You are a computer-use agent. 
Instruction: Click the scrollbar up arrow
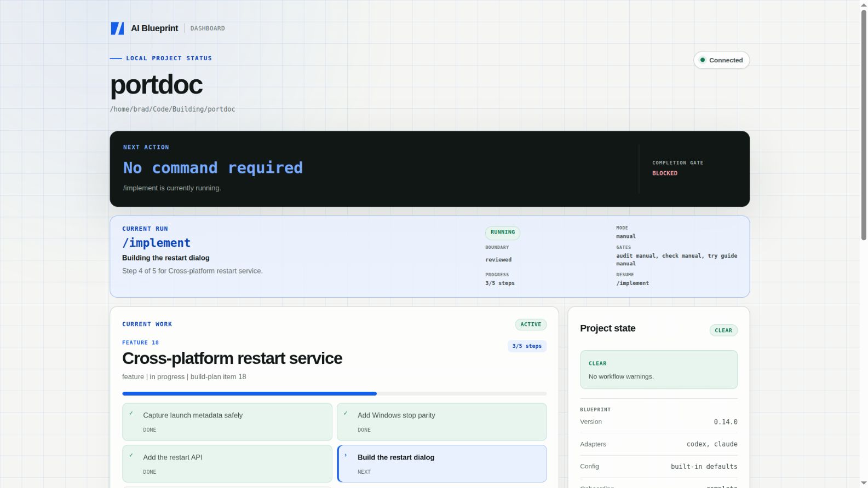pos(864,4)
